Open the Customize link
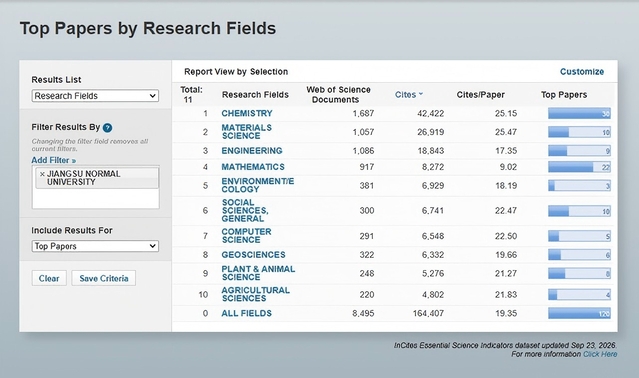 point(582,72)
